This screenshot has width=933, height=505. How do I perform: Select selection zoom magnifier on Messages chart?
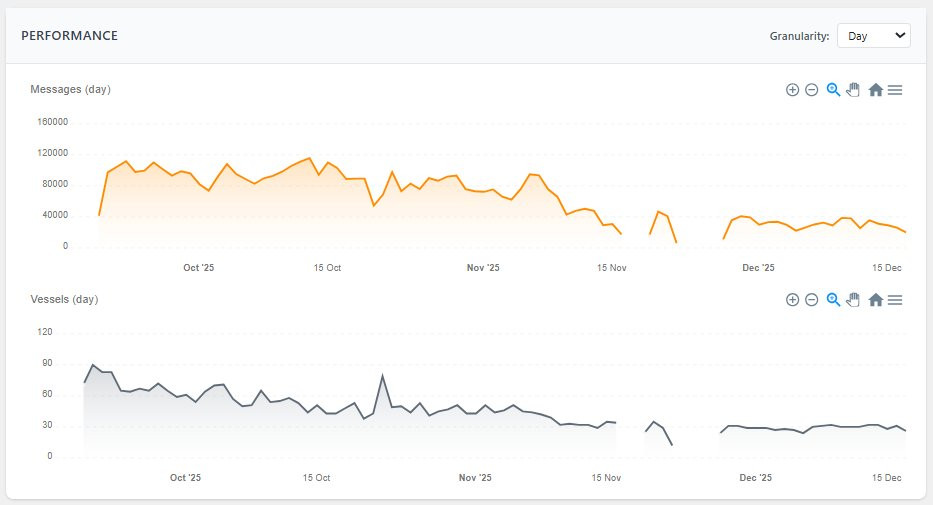833,90
